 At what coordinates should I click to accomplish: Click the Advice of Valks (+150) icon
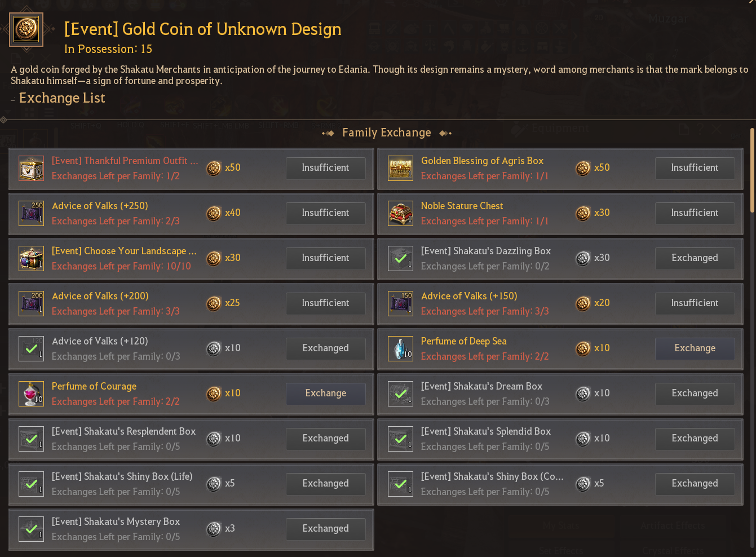[x=400, y=304]
